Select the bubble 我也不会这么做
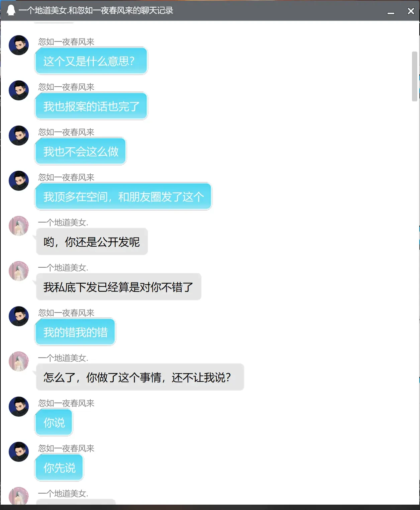 81,151
